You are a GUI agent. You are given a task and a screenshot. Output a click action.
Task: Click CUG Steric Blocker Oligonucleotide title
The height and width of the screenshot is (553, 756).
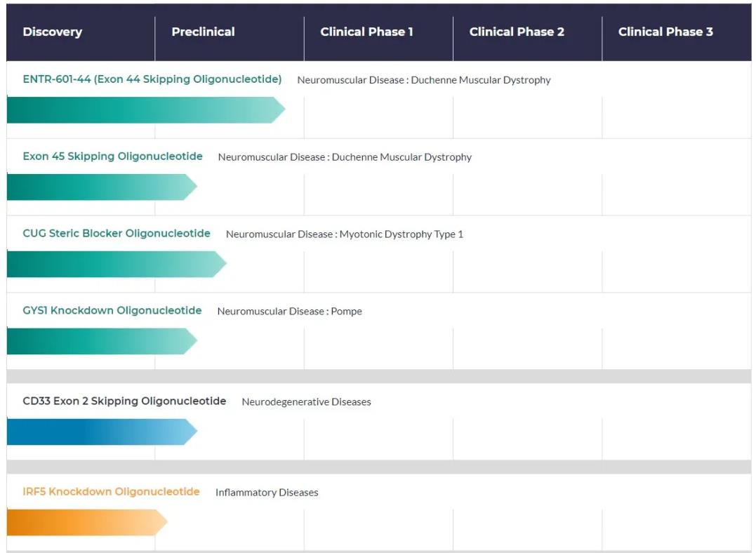tap(117, 234)
